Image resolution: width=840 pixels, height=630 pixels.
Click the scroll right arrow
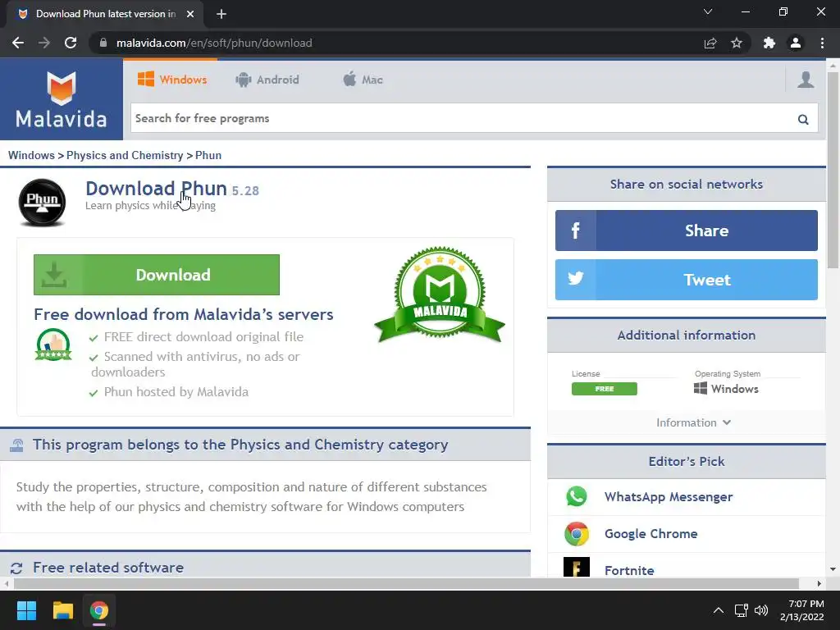819,583
